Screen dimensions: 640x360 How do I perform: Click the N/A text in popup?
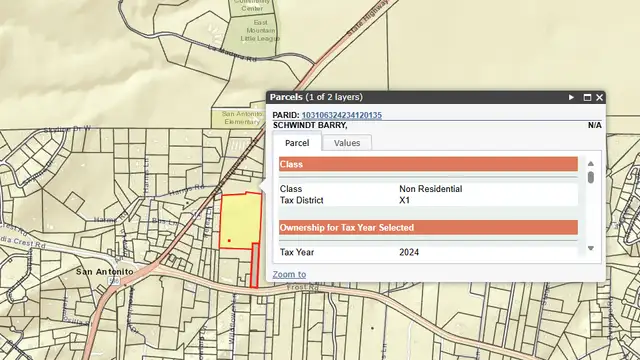coord(594,125)
